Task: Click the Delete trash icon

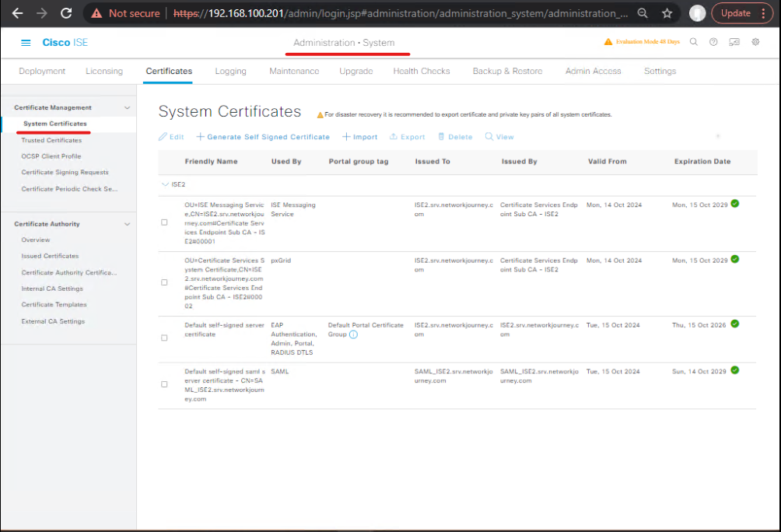Action: tap(441, 136)
